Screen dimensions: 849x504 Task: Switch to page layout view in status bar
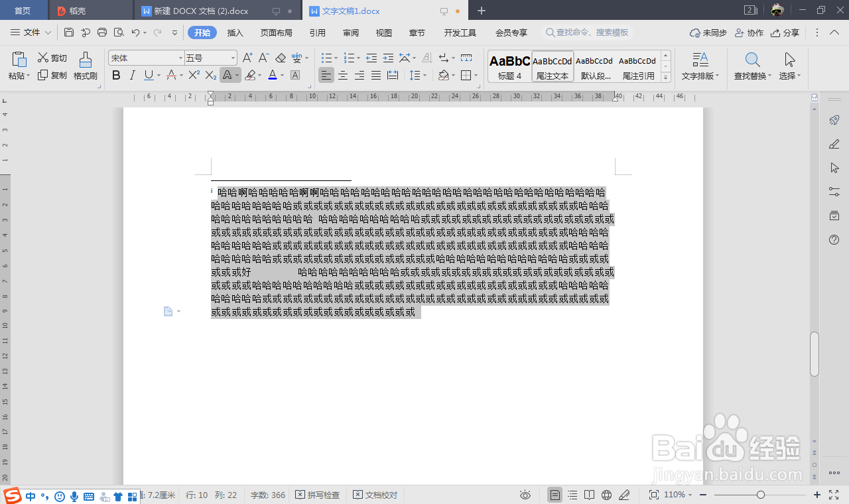[x=555, y=495]
